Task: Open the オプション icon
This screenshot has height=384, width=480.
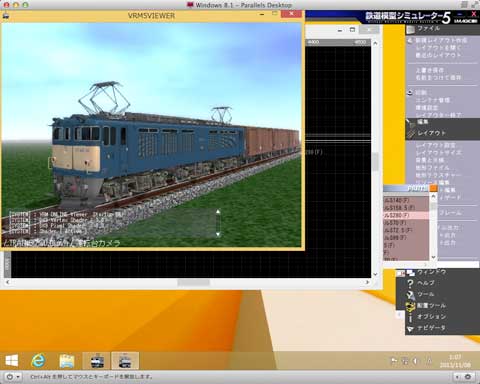Action: click(x=410, y=317)
